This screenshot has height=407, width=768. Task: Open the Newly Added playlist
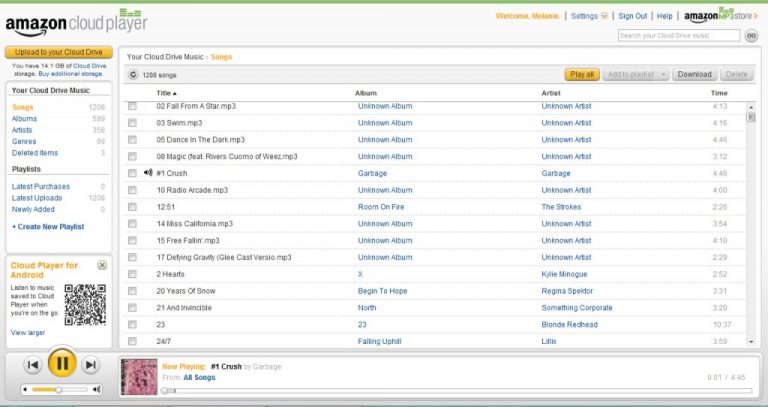point(33,209)
